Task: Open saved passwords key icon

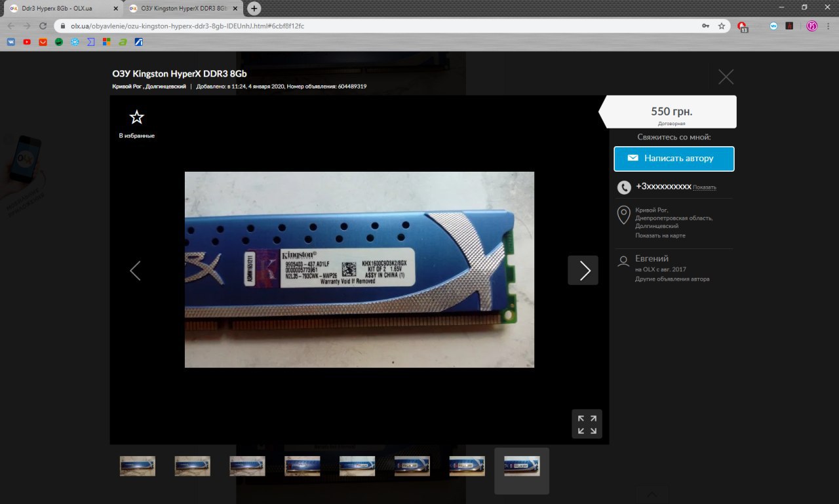Action: [x=705, y=26]
